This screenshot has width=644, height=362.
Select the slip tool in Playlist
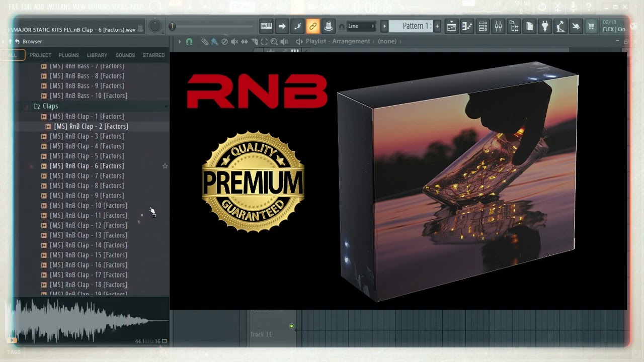click(245, 42)
